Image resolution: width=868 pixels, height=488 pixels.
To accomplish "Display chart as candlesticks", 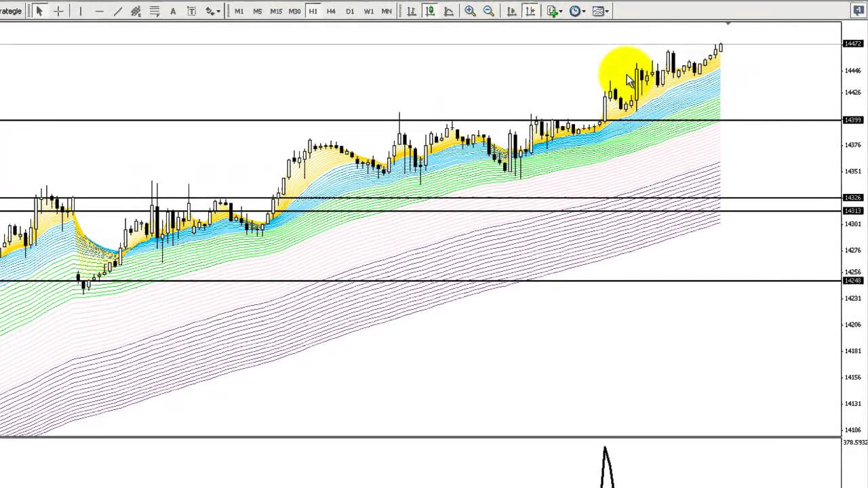I will pos(430,11).
